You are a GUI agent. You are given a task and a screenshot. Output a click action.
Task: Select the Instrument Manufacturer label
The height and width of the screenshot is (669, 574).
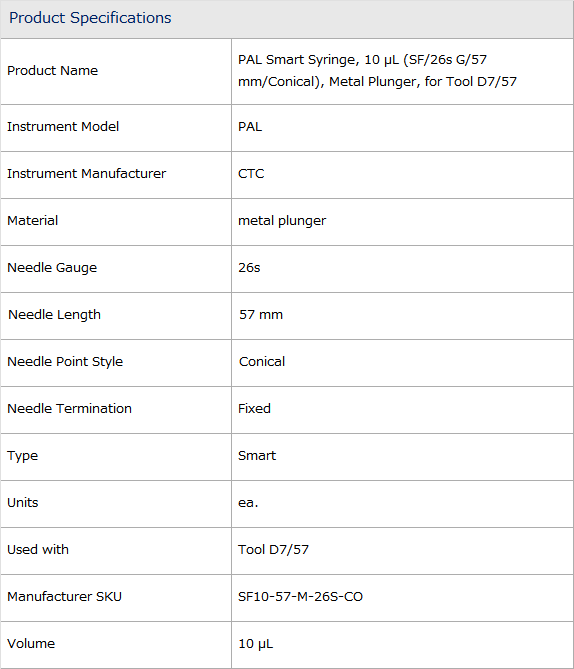click(86, 174)
